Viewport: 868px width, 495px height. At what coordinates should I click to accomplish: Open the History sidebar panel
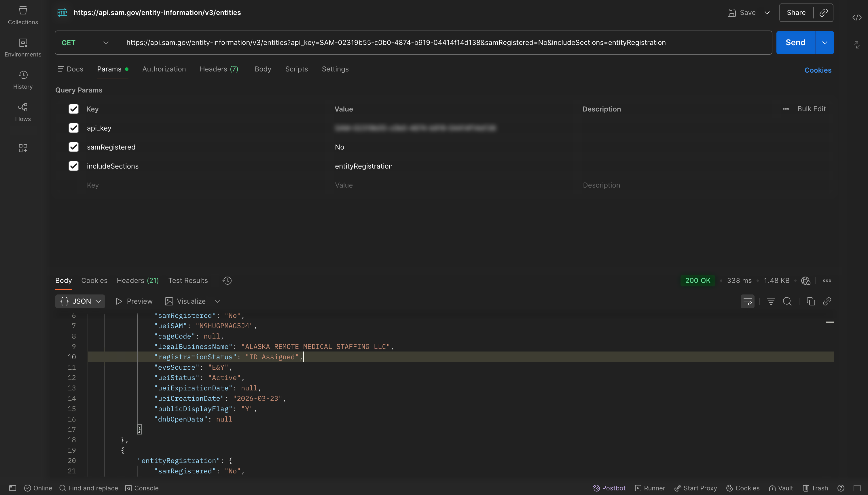(x=23, y=80)
